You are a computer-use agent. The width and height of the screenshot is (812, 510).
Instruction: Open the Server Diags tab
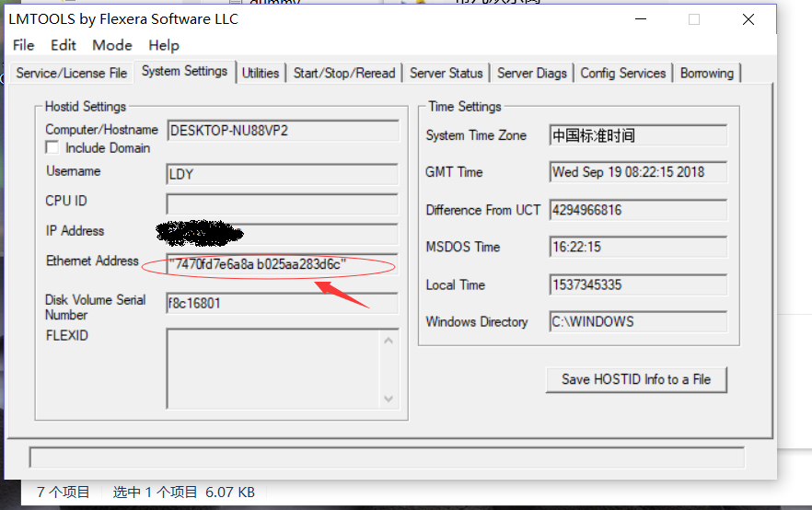[532, 73]
